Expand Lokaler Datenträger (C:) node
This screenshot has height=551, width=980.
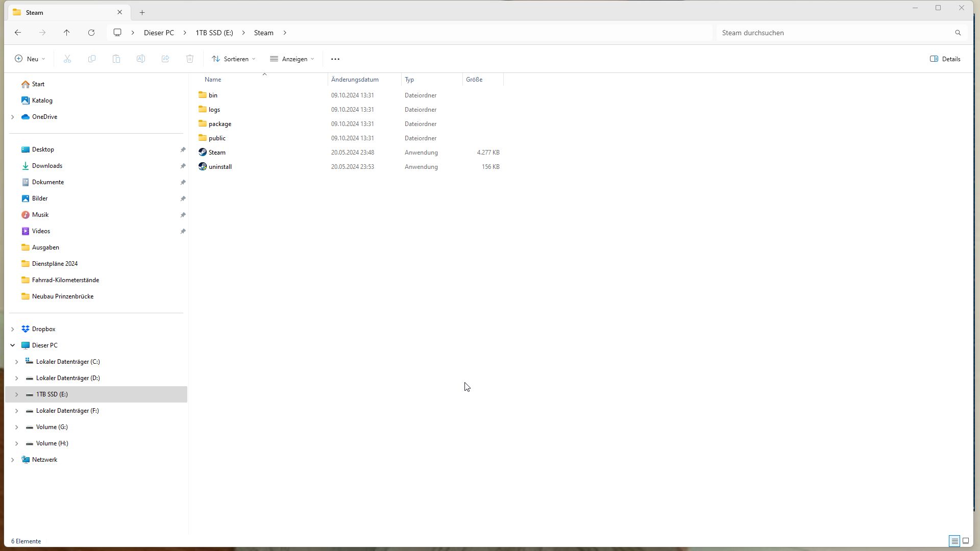click(x=17, y=362)
